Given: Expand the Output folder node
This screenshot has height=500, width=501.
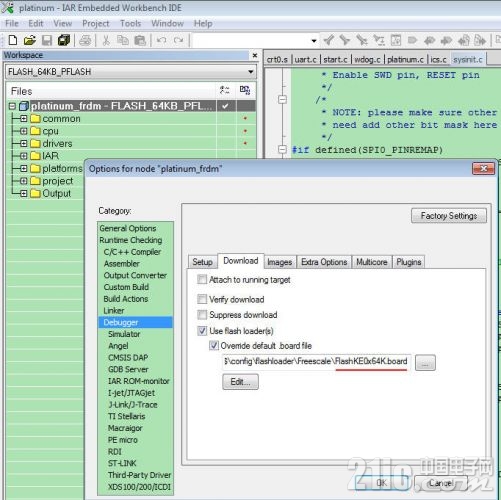Looking at the screenshot, I should point(24,193).
